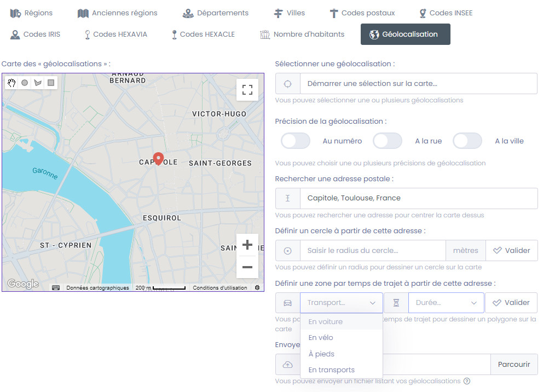
Task: Select the rectangle drawing tool on map
Action: point(51,83)
